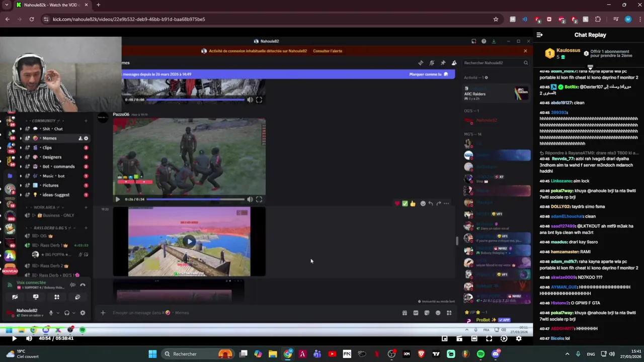Collapse the Chat Replay panel arrow icon

point(539,35)
